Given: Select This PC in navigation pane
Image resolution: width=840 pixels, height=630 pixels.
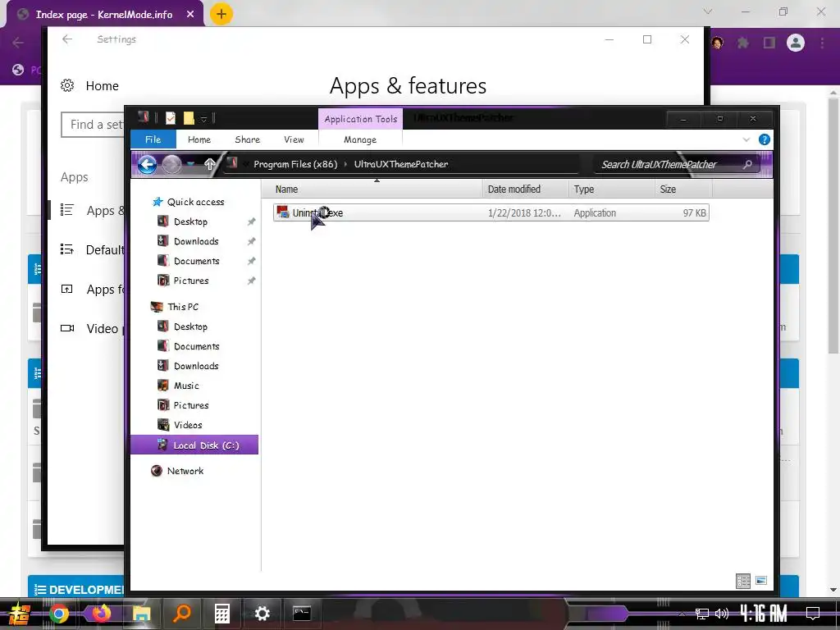Looking at the screenshot, I should point(183,307).
